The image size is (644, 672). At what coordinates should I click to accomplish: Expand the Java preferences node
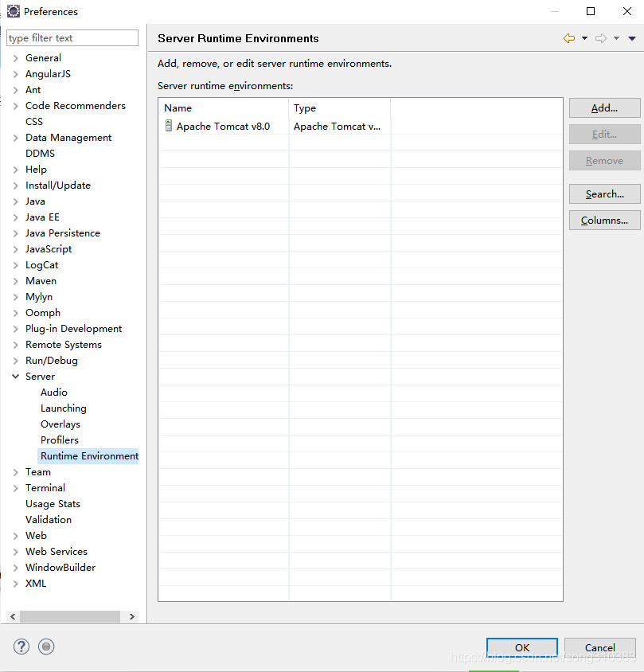15,201
